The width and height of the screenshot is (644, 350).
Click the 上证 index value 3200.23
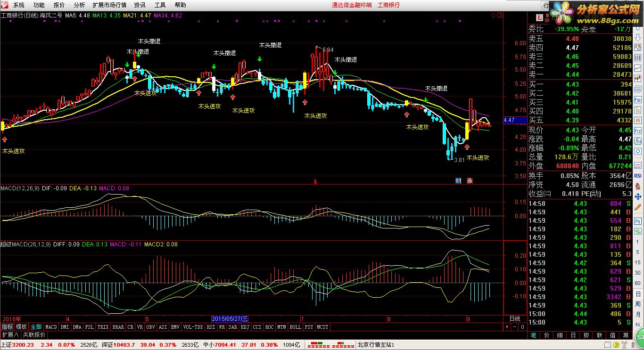coord(23,345)
